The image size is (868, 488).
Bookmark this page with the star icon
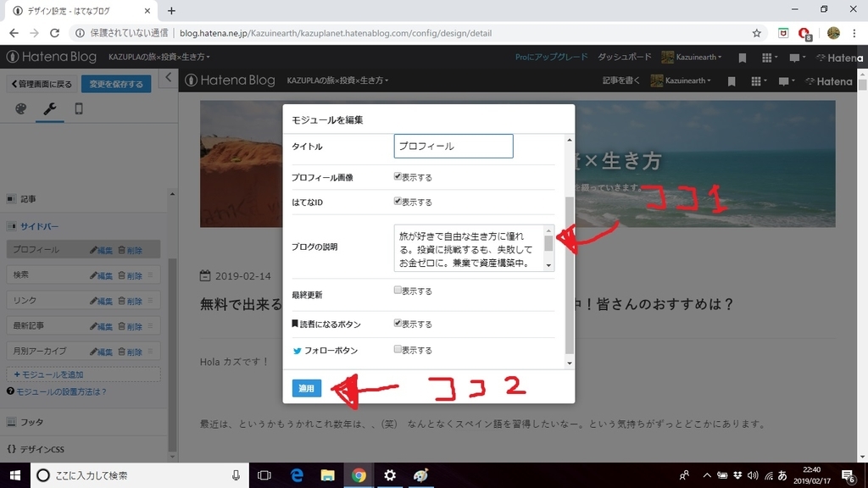[757, 33]
